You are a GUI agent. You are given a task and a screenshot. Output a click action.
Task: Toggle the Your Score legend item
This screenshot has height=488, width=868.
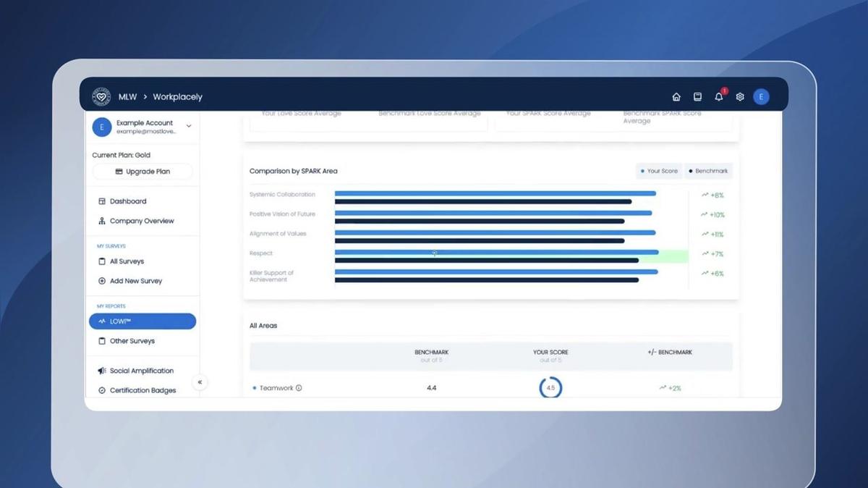[659, 171]
